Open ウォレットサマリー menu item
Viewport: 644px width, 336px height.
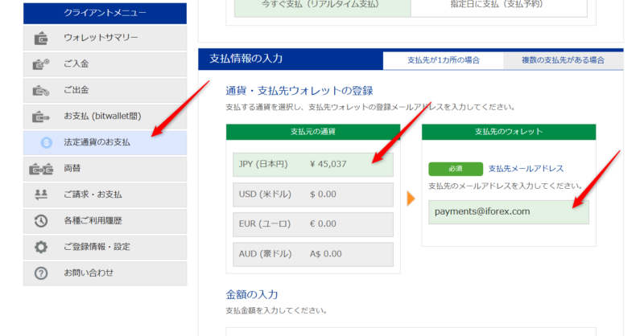[105, 38]
